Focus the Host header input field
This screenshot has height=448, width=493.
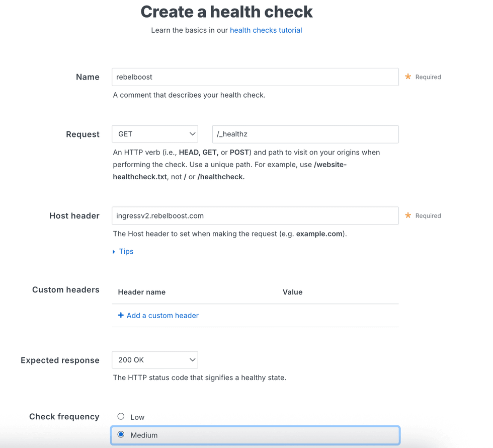255,215
